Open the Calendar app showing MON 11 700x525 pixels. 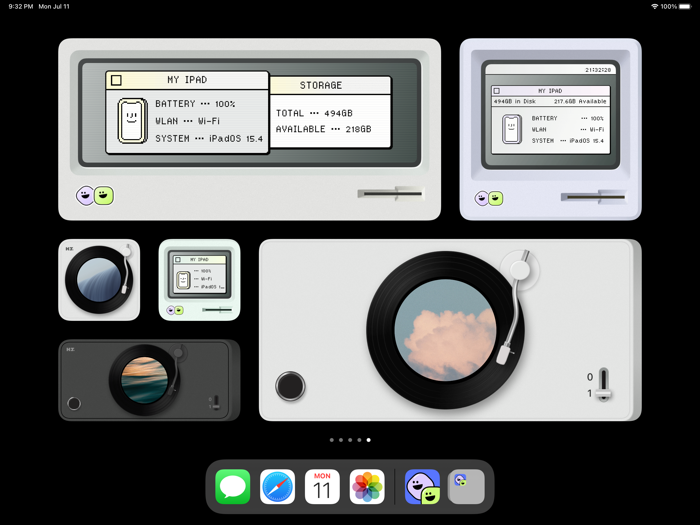coord(322,486)
